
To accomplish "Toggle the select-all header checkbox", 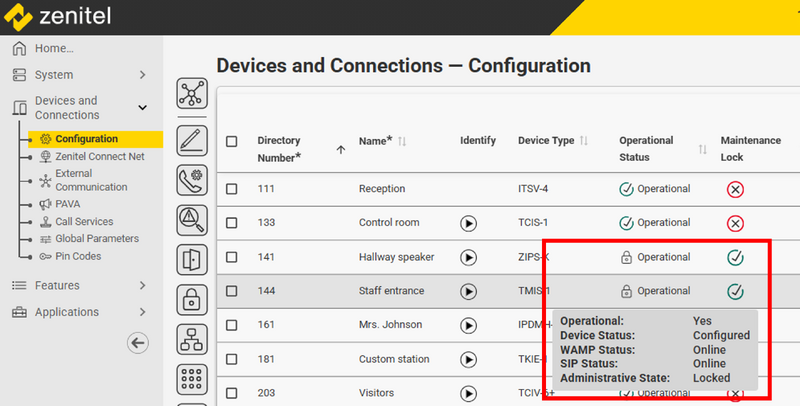I will (232, 141).
